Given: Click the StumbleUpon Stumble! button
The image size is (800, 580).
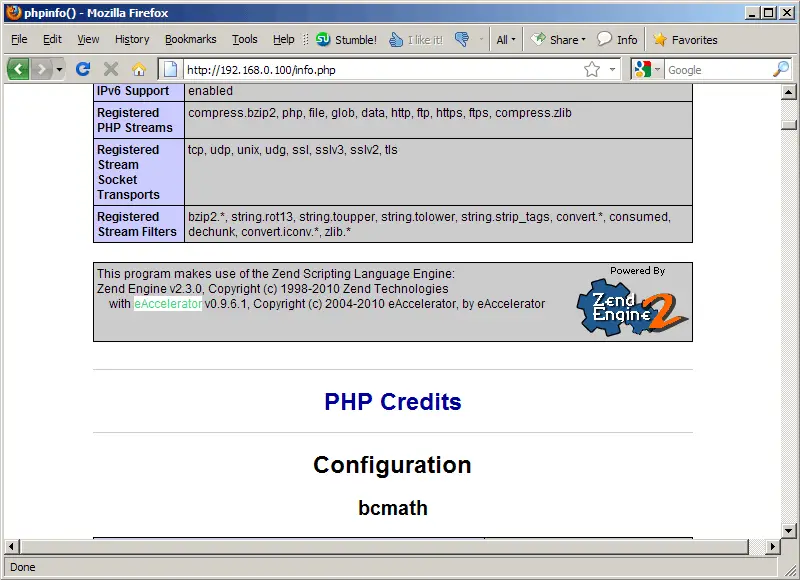Looking at the screenshot, I should pyautogui.click(x=346, y=39).
